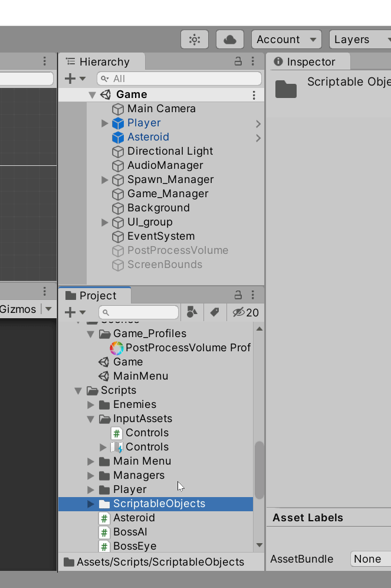Open the Project panel options menu
391x588 pixels.
[253, 295]
